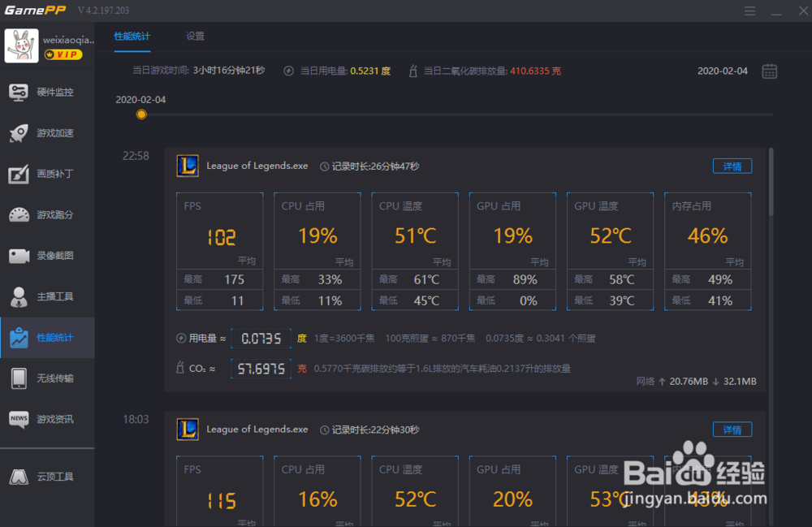Click clock icon next to 记录时长:26分钟47秒
The image size is (812, 527).
coord(324,166)
